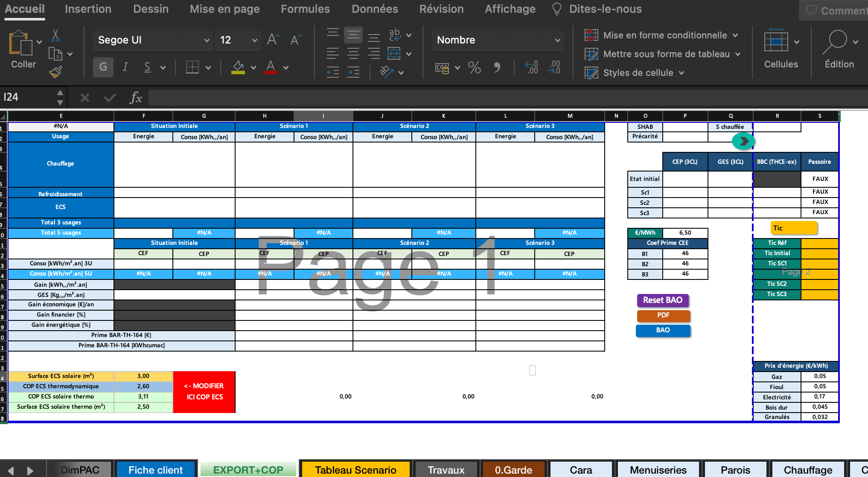The width and height of the screenshot is (868, 477).
Task: Toggle italic formatting
Action: tap(125, 67)
